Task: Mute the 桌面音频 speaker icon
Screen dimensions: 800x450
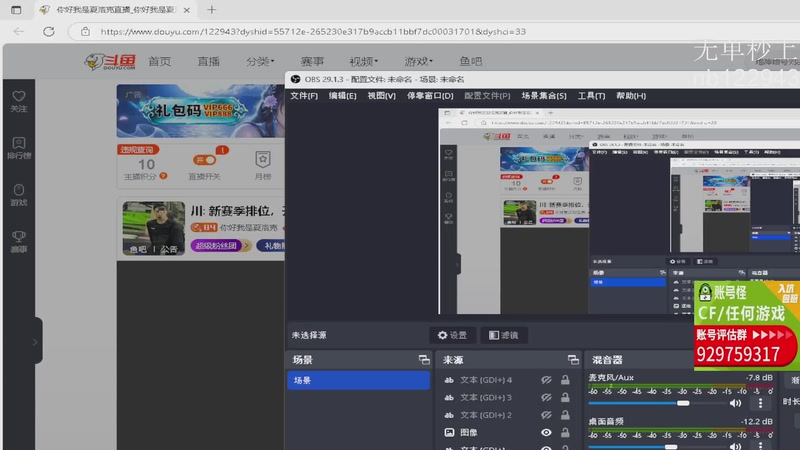Action: click(x=735, y=446)
